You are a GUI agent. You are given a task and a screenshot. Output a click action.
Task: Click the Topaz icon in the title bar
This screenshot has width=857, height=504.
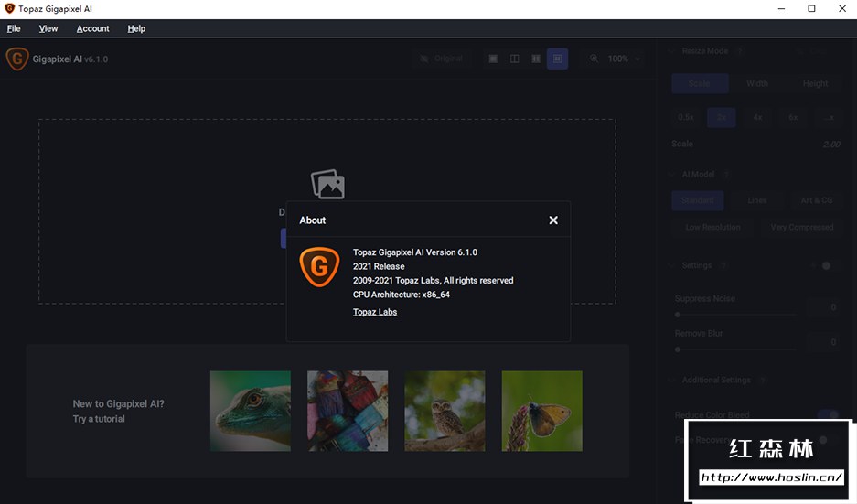point(9,9)
